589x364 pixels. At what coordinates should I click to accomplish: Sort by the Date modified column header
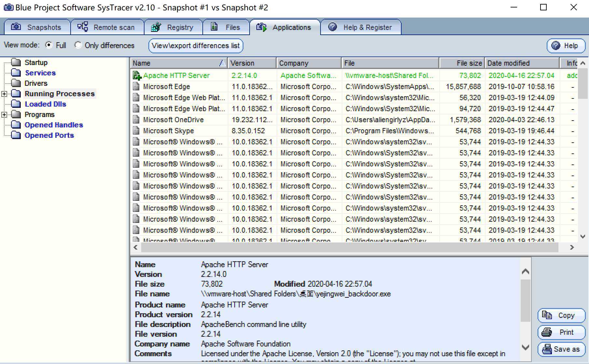click(x=522, y=63)
